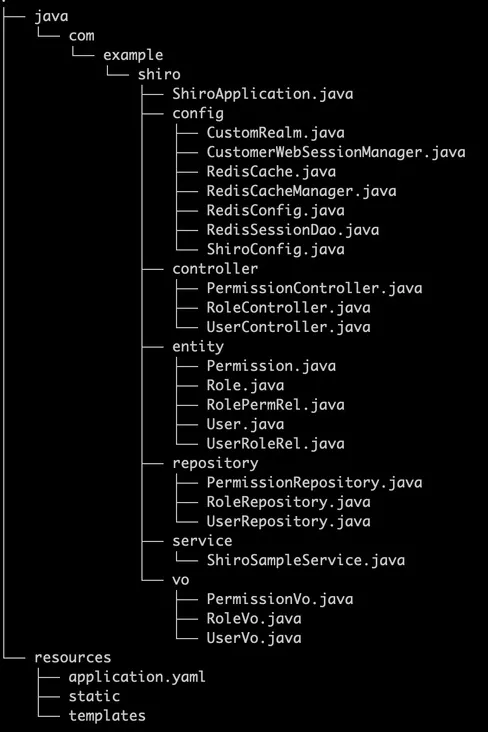Select RolePermRel.java entry
Image resolution: width=488 pixels, height=732 pixels.
pos(276,405)
